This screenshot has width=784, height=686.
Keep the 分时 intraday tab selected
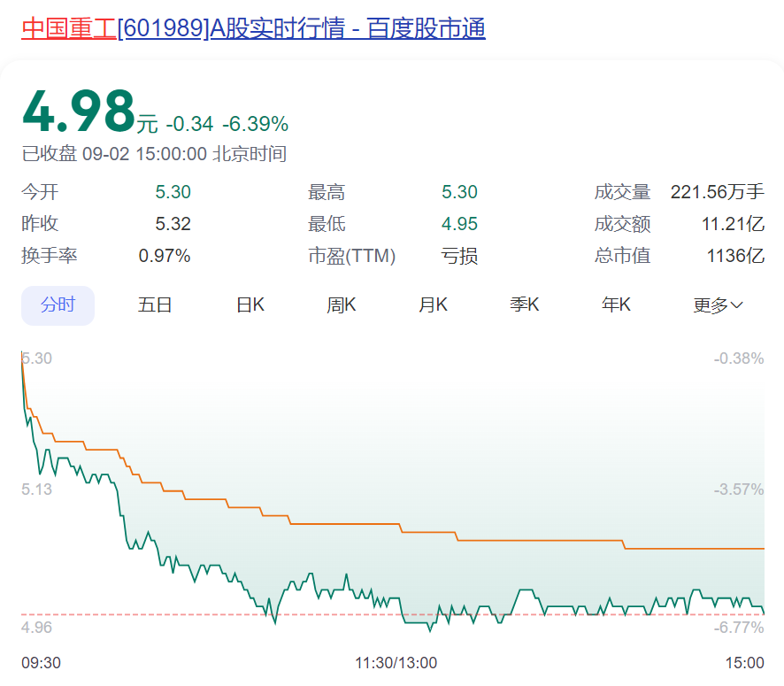[x=58, y=304]
